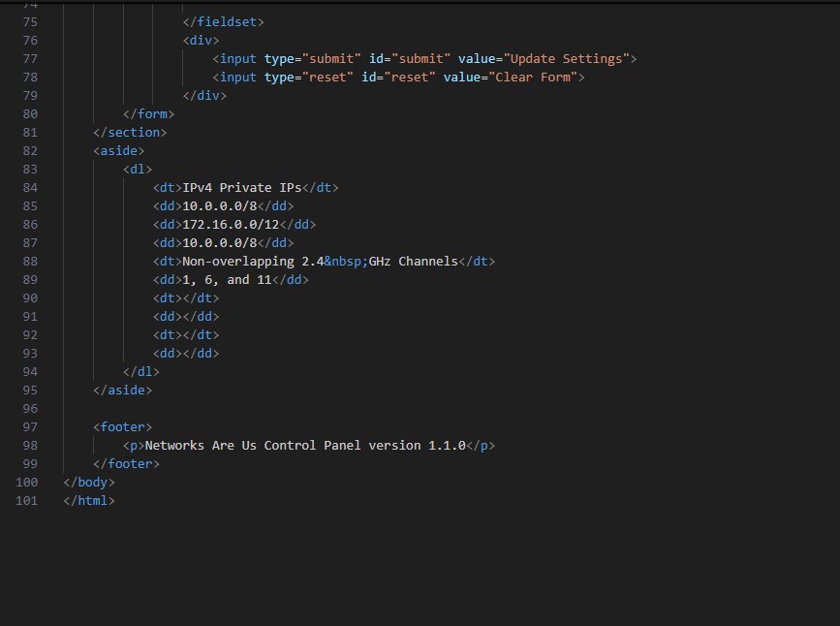Click the id="reset" attribute on line 78
The image size is (840, 626).
pos(398,78)
